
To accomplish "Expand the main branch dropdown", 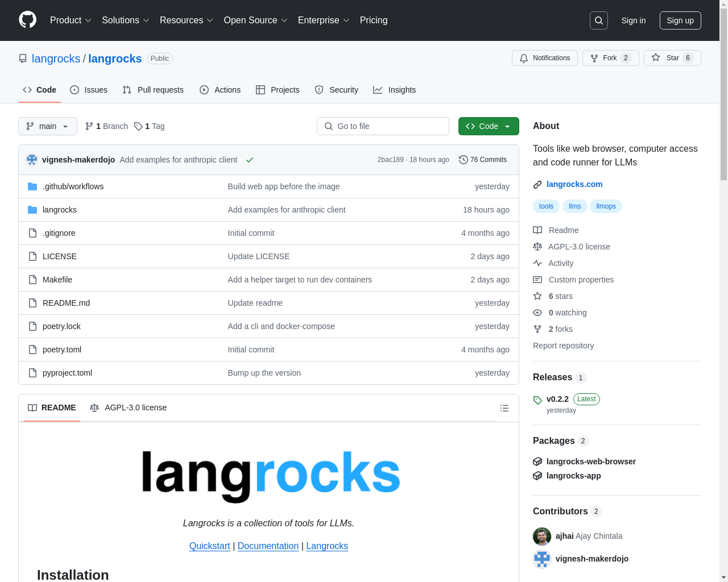I will tap(48, 126).
